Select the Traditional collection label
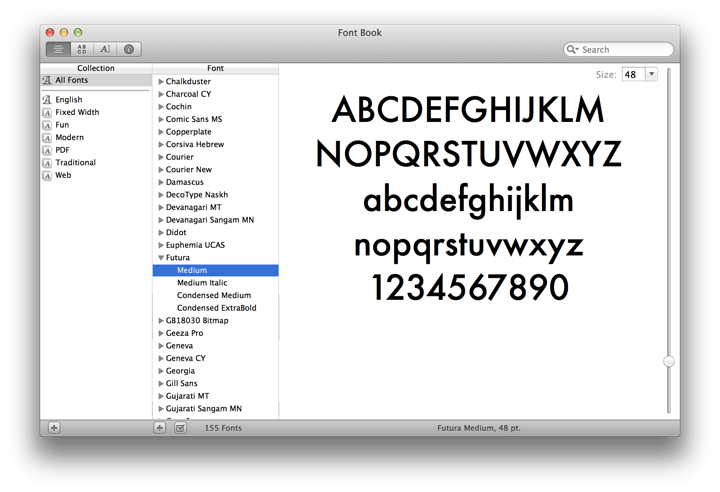The height and width of the screenshot is (492, 720). click(75, 163)
